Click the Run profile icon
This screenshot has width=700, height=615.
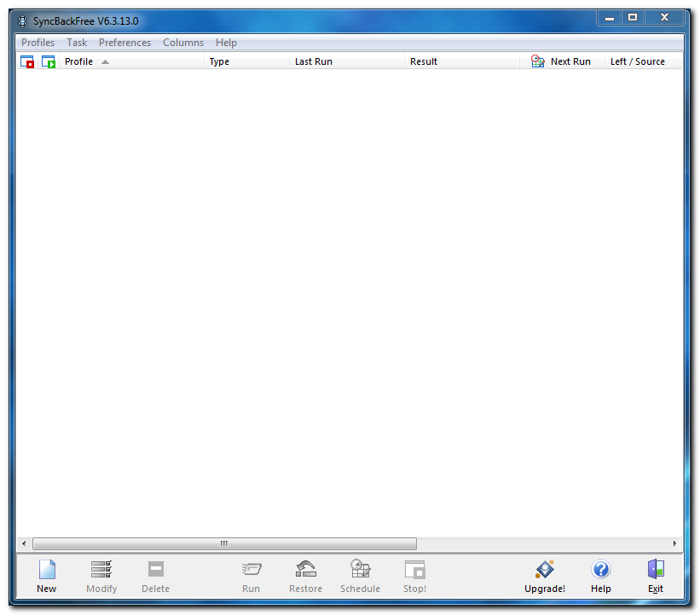click(x=252, y=570)
